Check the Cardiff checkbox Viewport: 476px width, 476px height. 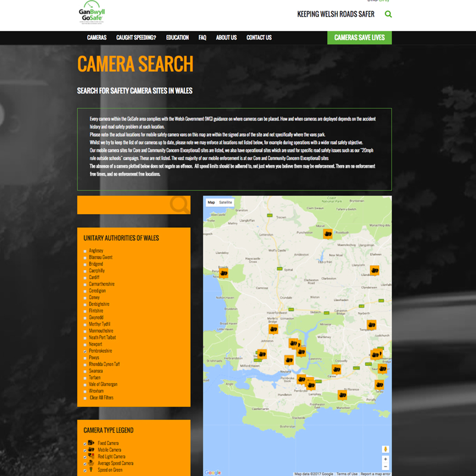(x=85, y=278)
